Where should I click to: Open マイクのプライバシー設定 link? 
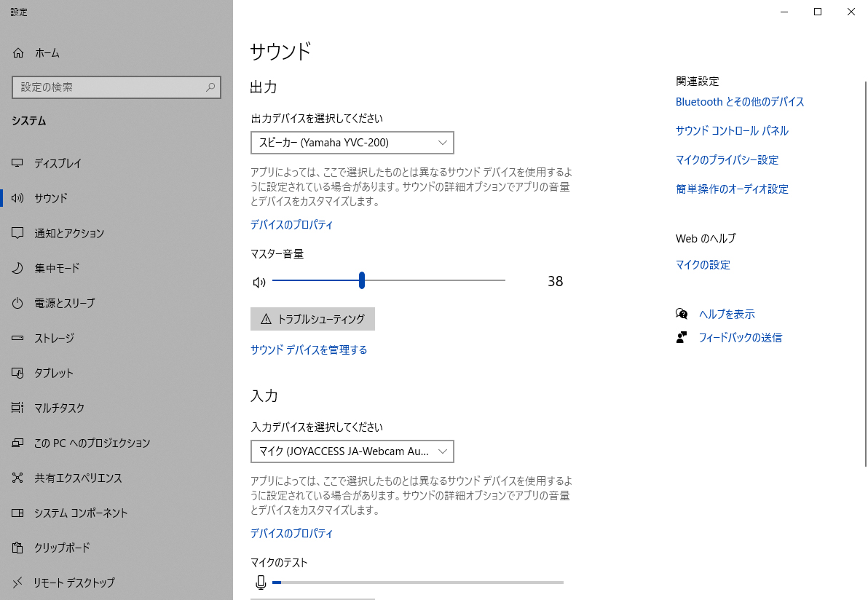(727, 160)
